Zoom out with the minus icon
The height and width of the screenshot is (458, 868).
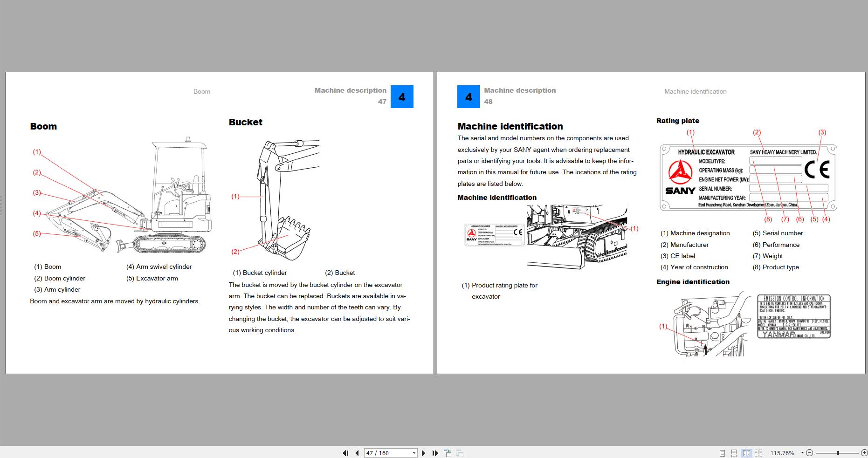pos(809,453)
